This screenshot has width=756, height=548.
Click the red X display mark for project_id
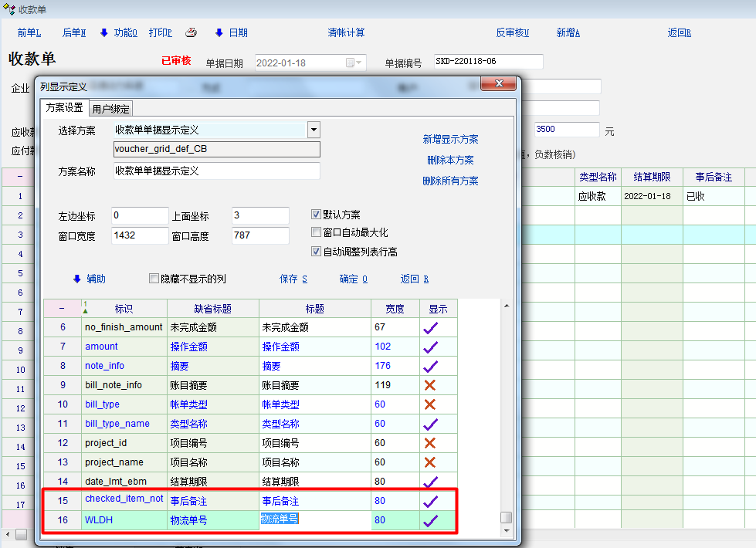coord(430,443)
